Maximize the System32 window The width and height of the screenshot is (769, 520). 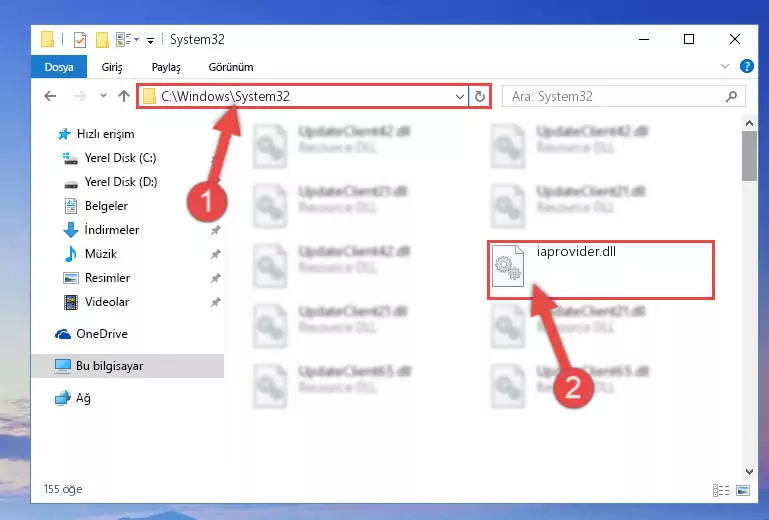(x=689, y=39)
